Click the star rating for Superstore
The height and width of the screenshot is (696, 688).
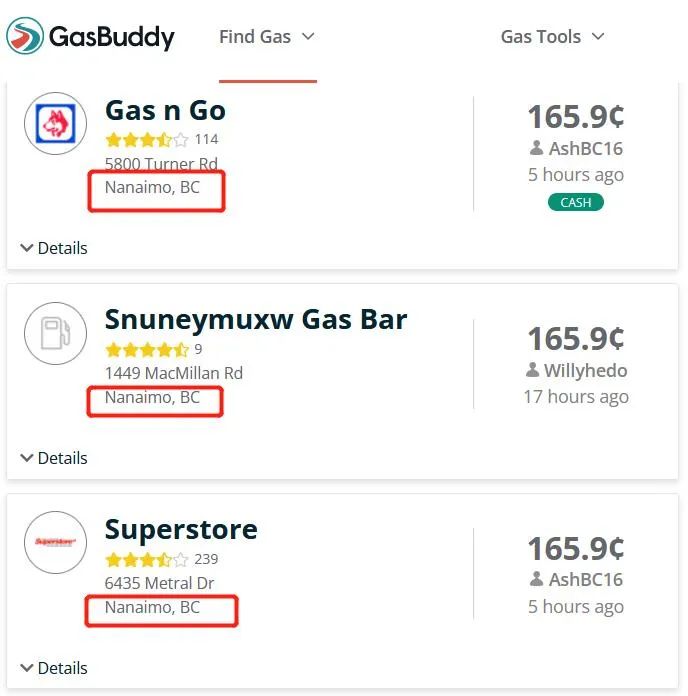[x=146, y=560]
